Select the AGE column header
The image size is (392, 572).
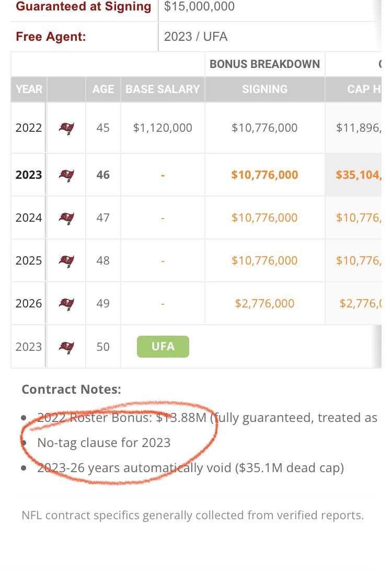pyautogui.click(x=103, y=89)
